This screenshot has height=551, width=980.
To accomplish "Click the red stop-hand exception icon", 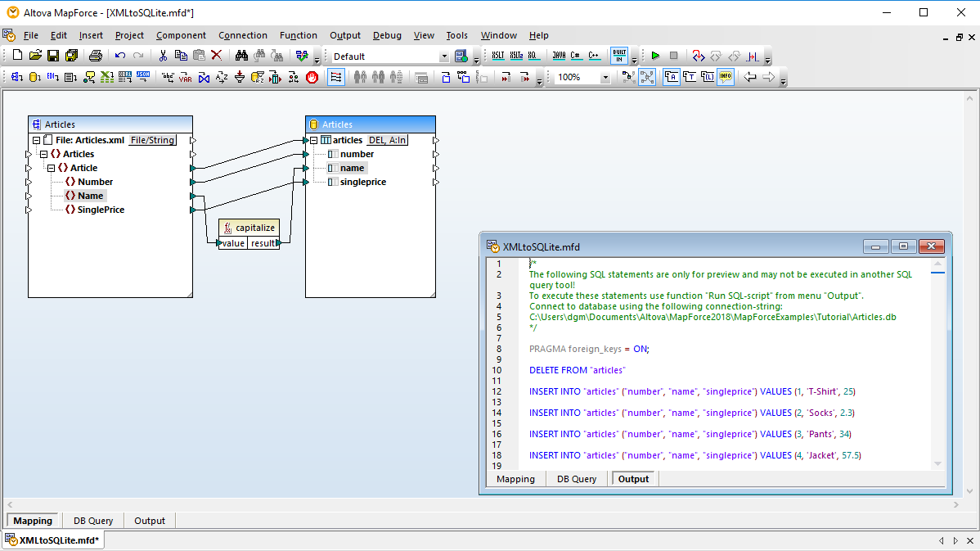I will (312, 77).
